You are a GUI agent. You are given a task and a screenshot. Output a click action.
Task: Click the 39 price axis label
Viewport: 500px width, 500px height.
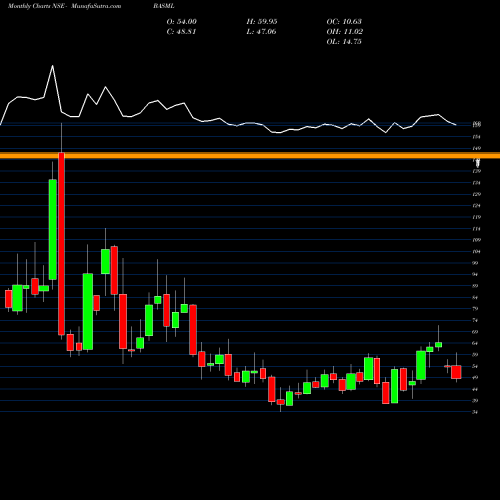click(476, 401)
